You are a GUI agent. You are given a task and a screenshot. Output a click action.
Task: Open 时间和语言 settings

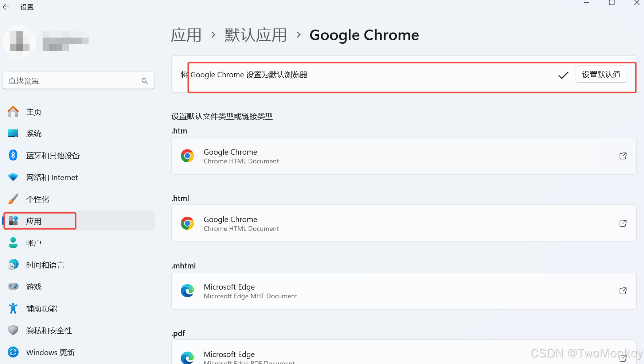click(79, 265)
